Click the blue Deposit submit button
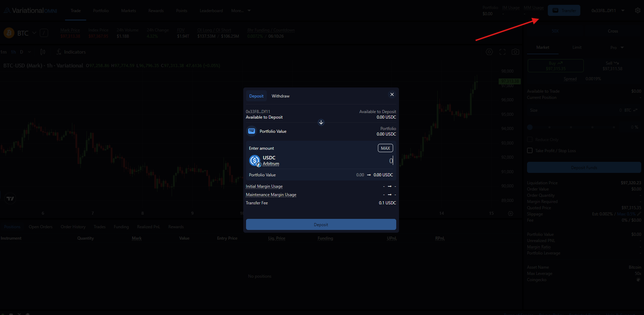 321,225
